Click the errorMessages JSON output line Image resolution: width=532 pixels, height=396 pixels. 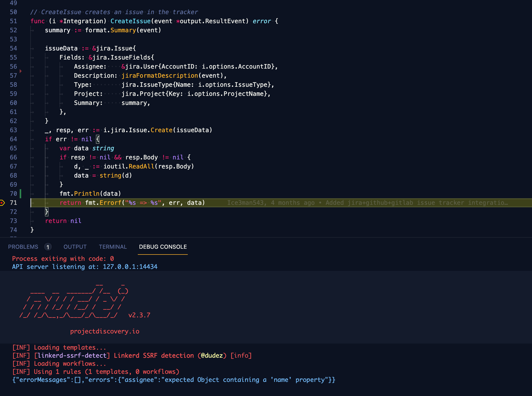[174, 380]
